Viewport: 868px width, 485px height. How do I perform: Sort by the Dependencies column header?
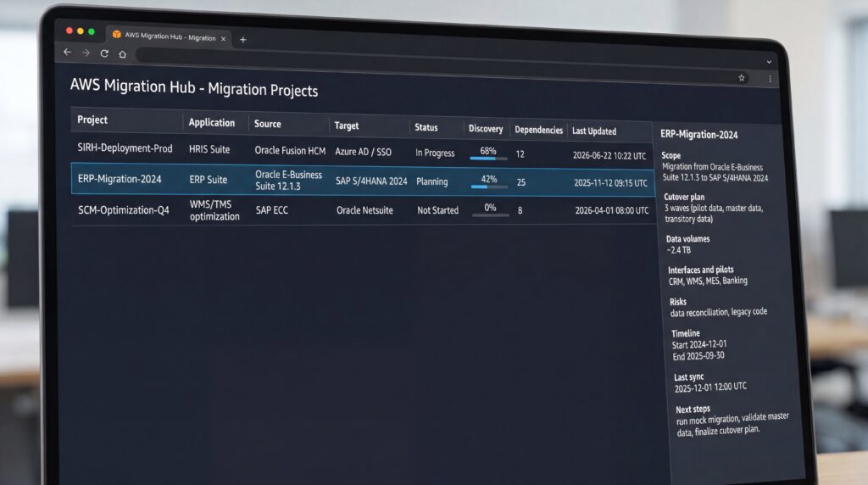point(538,130)
